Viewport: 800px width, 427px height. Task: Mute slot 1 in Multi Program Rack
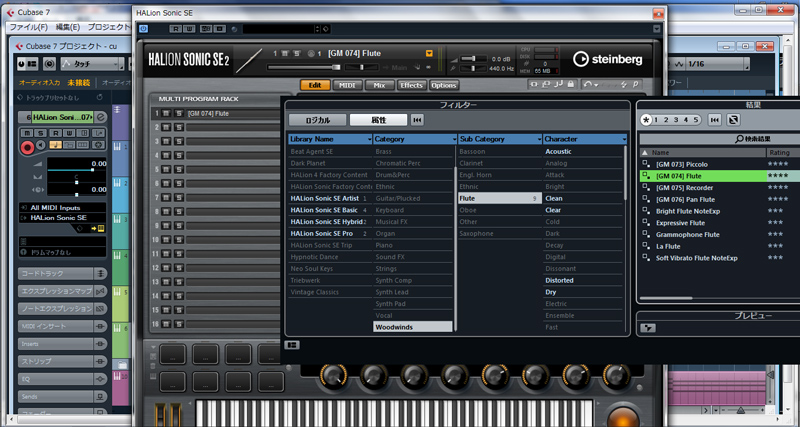tap(166, 114)
